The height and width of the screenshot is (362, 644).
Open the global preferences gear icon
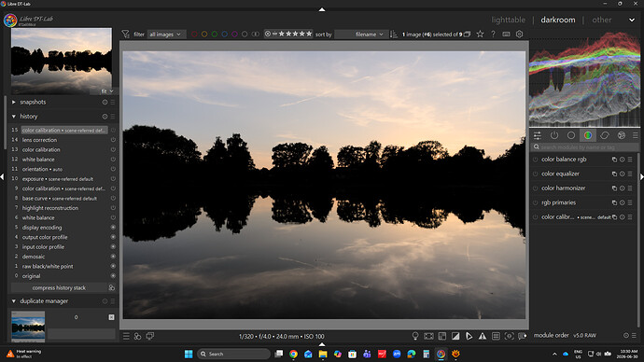pyautogui.click(x=519, y=35)
